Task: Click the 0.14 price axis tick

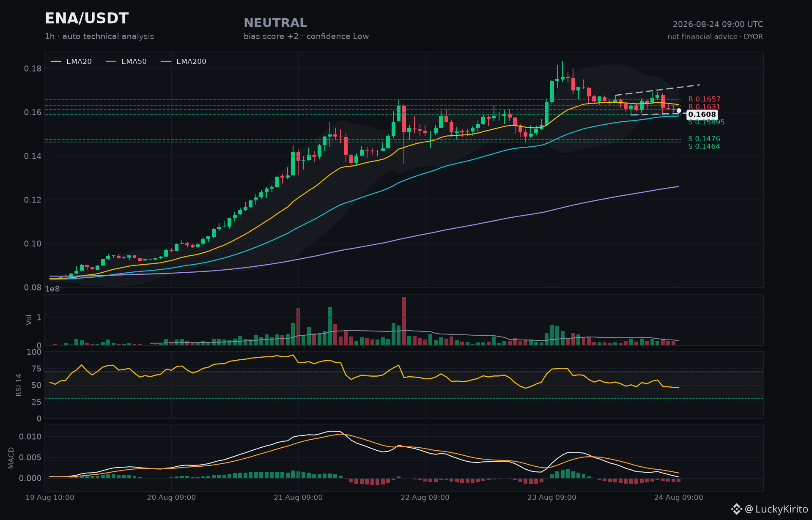Action: click(x=33, y=156)
